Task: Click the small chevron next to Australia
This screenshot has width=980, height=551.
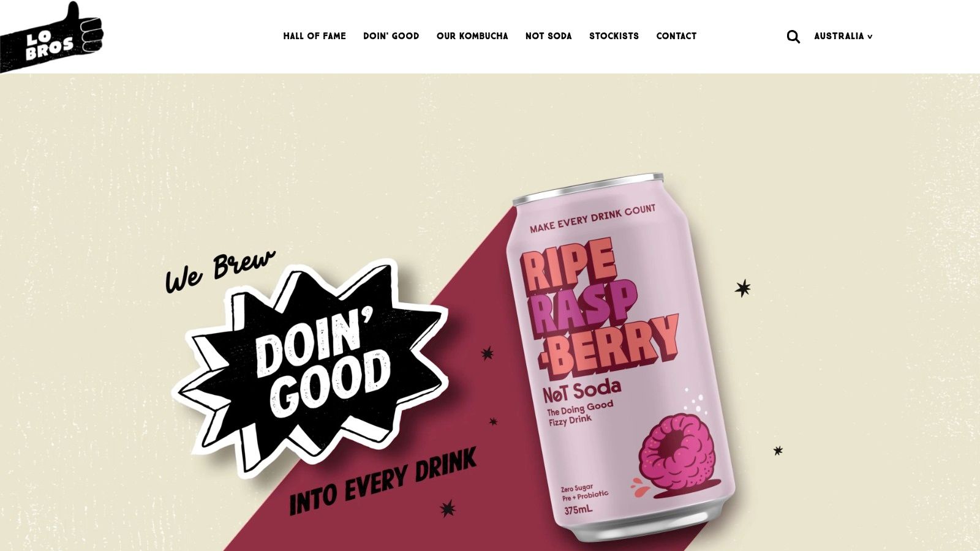Action: pyautogui.click(x=870, y=37)
